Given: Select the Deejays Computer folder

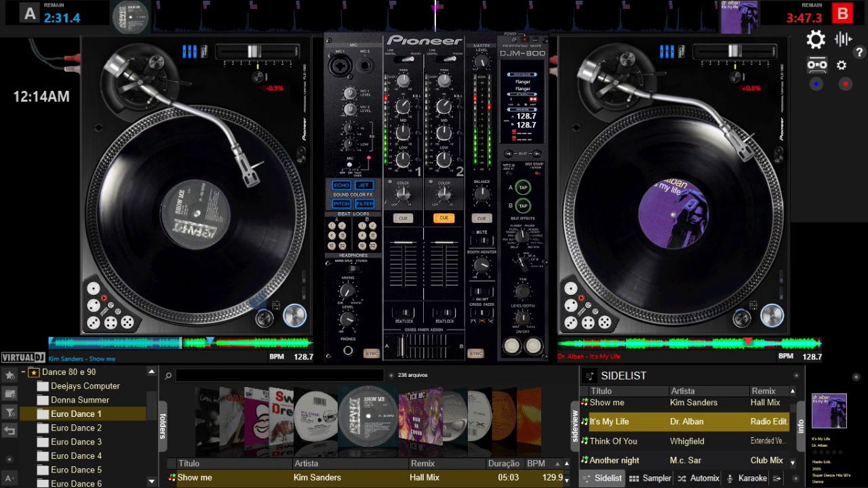Looking at the screenshot, I should (x=85, y=386).
